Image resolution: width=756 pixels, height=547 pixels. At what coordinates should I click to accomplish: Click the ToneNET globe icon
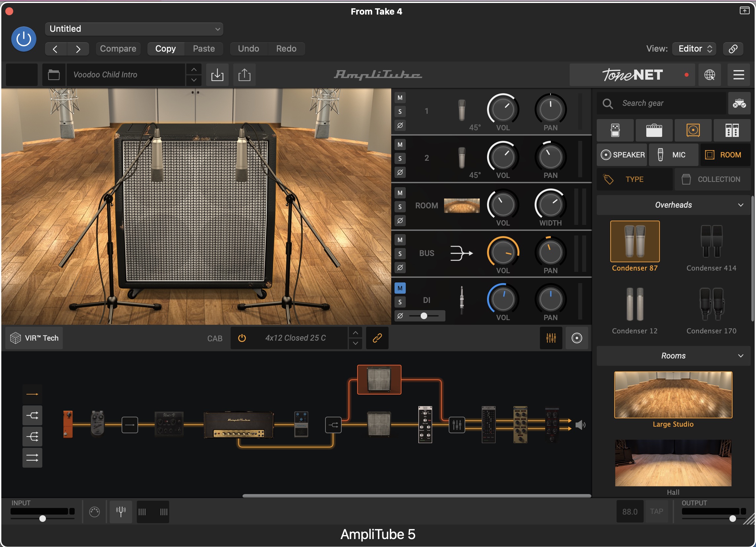pyautogui.click(x=710, y=75)
